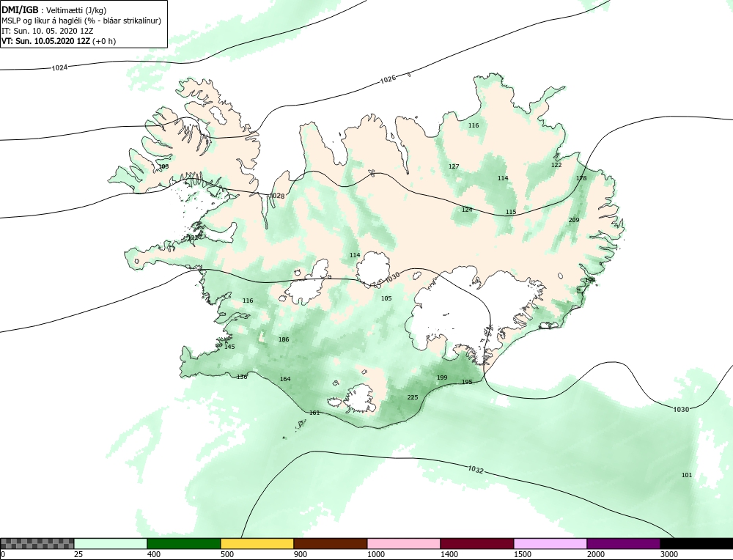Click the 145 value on the map
The width and height of the screenshot is (733, 560).
(x=229, y=347)
